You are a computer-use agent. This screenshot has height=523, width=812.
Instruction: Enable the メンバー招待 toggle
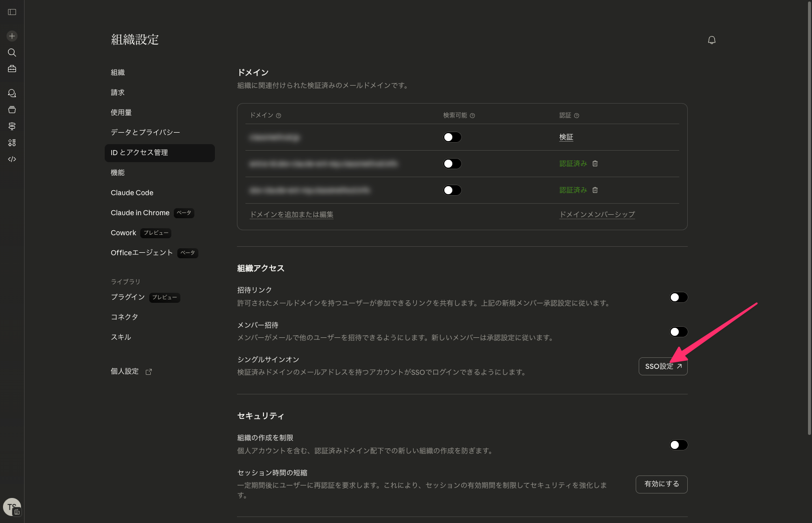pos(678,332)
